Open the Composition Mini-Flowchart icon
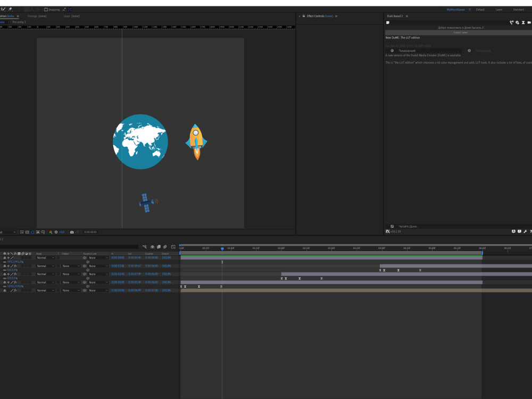The width and height of the screenshot is (532, 399). click(145, 247)
